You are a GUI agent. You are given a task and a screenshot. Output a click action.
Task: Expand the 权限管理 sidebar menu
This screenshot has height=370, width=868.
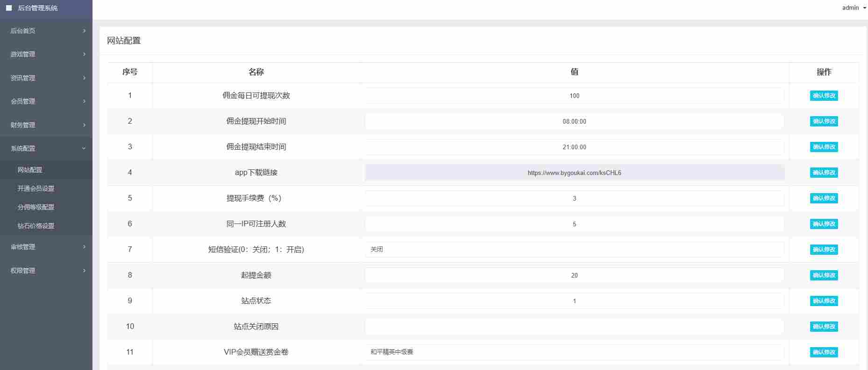point(46,271)
